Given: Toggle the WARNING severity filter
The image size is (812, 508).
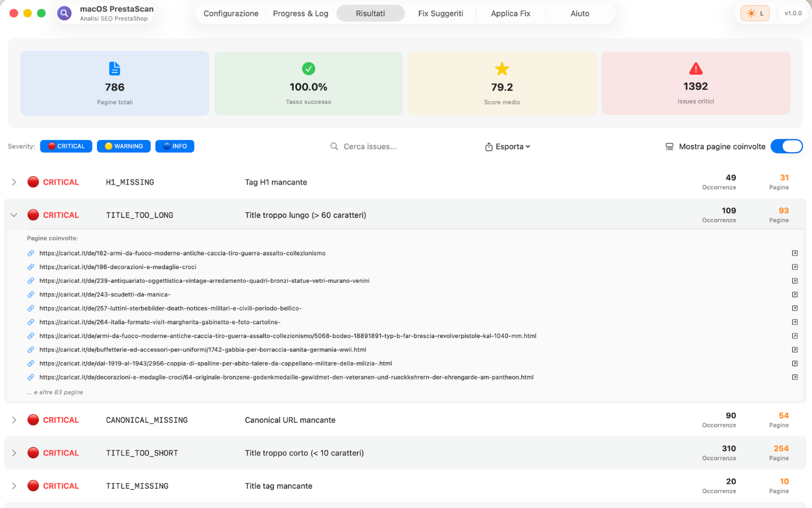Looking at the screenshot, I should (x=123, y=146).
